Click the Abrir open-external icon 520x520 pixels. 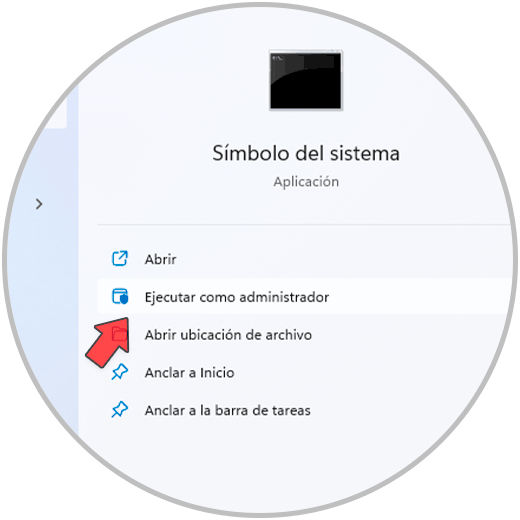click(x=120, y=259)
